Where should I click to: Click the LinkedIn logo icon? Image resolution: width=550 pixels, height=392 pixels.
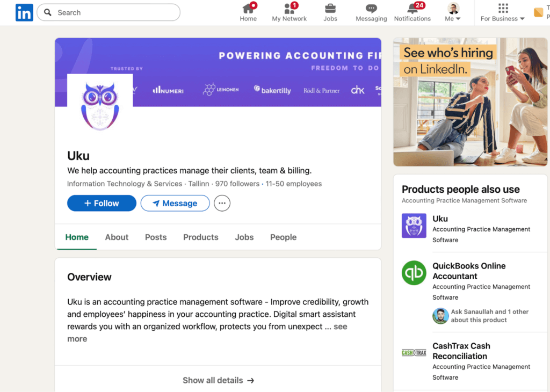(x=24, y=12)
